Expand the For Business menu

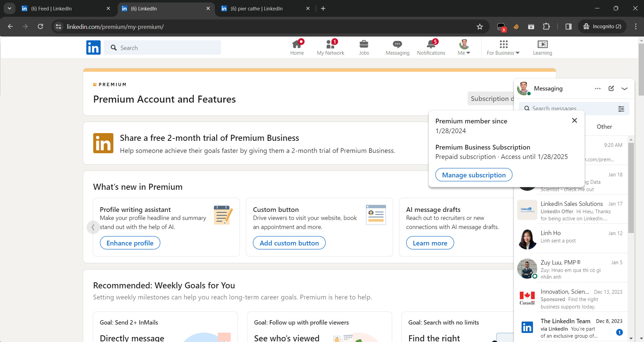click(503, 47)
